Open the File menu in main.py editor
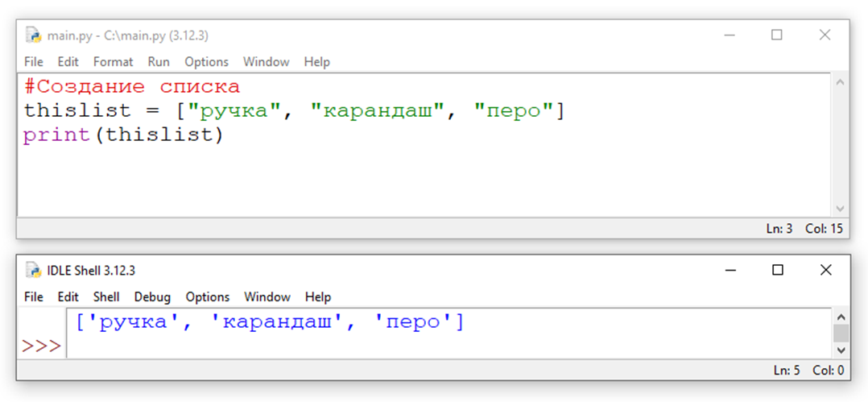Image resolution: width=868 pixels, height=402 pixels. [33, 61]
